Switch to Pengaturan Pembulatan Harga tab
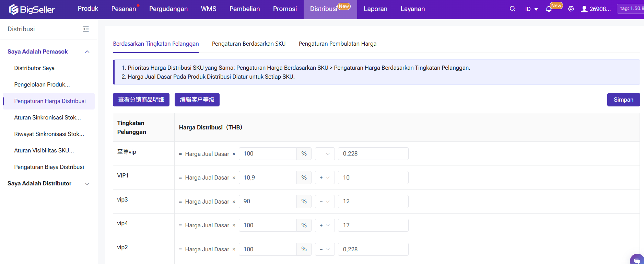The width and height of the screenshot is (644, 264). [337, 44]
